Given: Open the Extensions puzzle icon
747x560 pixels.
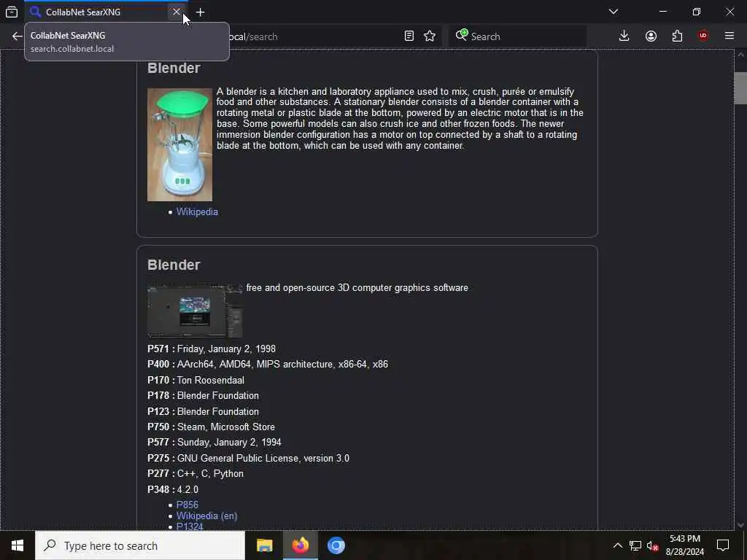Looking at the screenshot, I should (677, 36).
